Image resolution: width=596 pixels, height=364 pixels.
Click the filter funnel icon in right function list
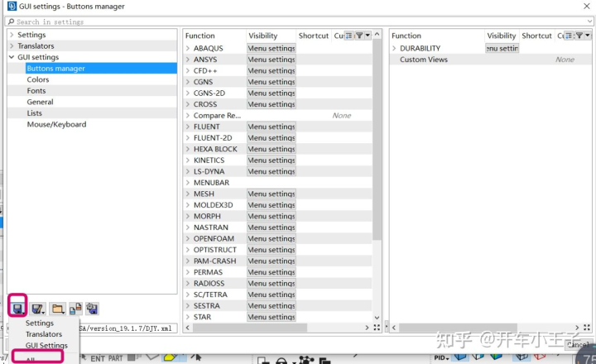click(579, 36)
